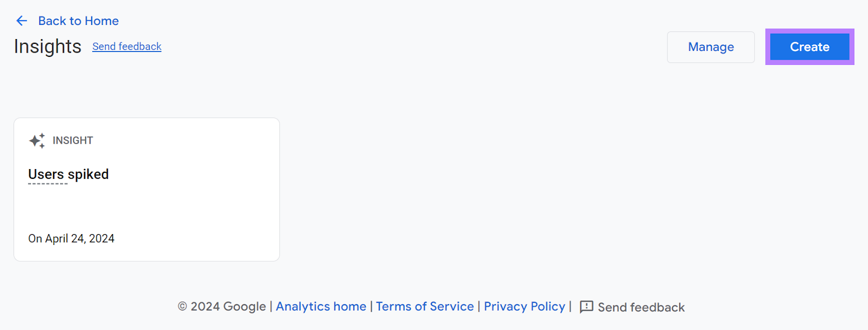Image resolution: width=868 pixels, height=330 pixels.
Task: Select the Users spiked insight title
Action: pyautogui.click(x=68, y=174)
